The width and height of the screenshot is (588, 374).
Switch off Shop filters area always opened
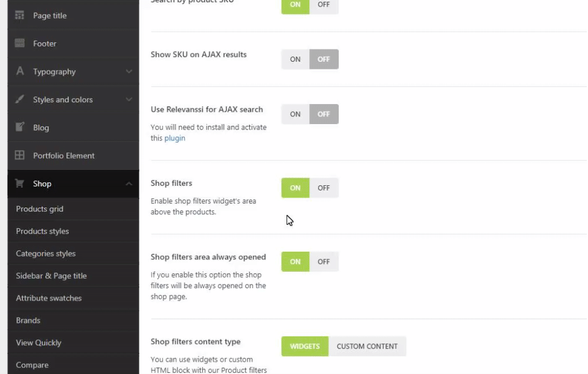pyautogui.click(x=324, y=262)
